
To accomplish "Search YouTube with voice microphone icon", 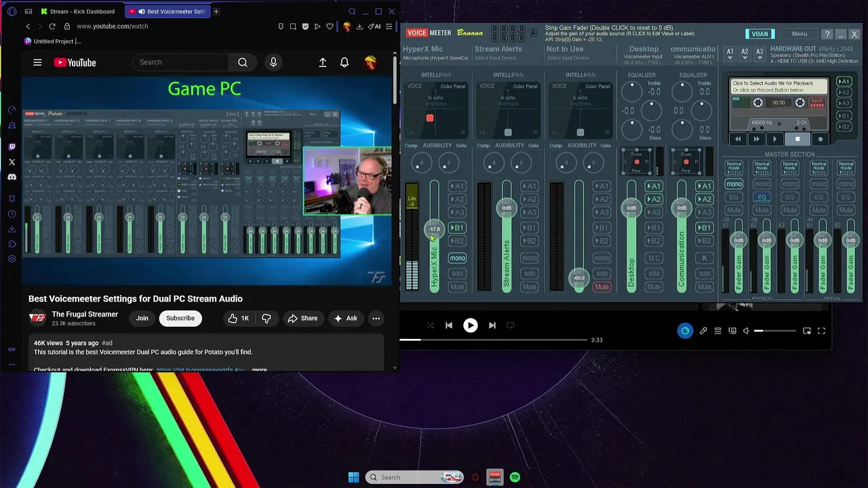I will click(273, 62).
